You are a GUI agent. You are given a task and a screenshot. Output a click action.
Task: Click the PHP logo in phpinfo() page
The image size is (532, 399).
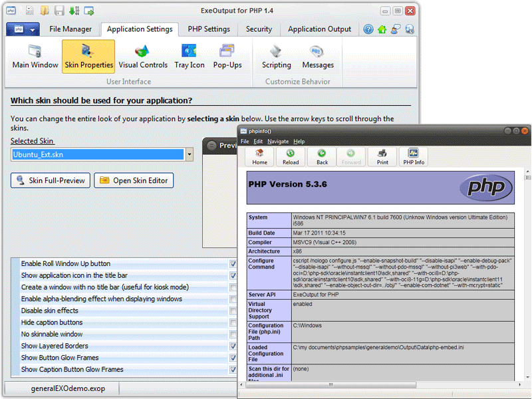click(486, 188)
